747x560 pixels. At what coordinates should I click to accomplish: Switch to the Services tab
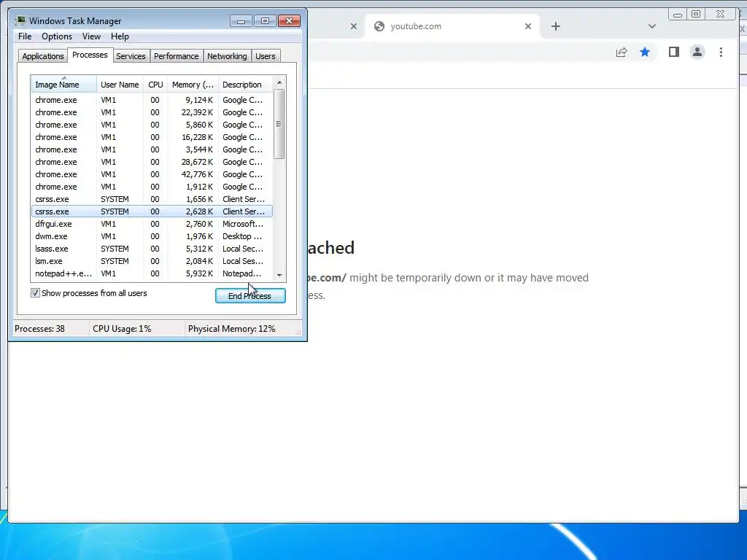(x=131, y=56)
